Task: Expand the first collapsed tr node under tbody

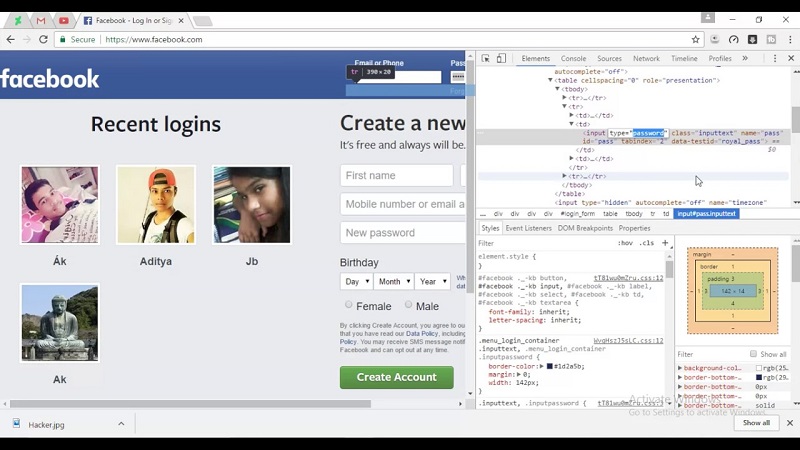Action: [565, 97]
